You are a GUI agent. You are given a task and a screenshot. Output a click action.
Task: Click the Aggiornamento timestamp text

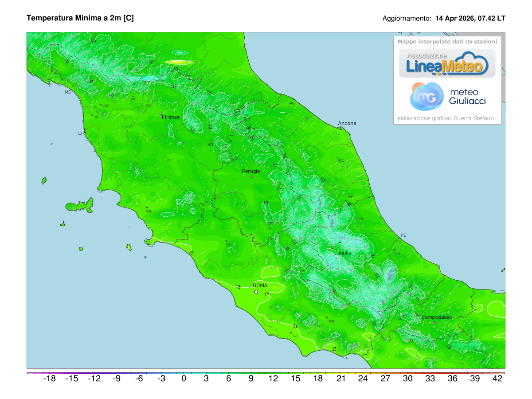[443, 19]
